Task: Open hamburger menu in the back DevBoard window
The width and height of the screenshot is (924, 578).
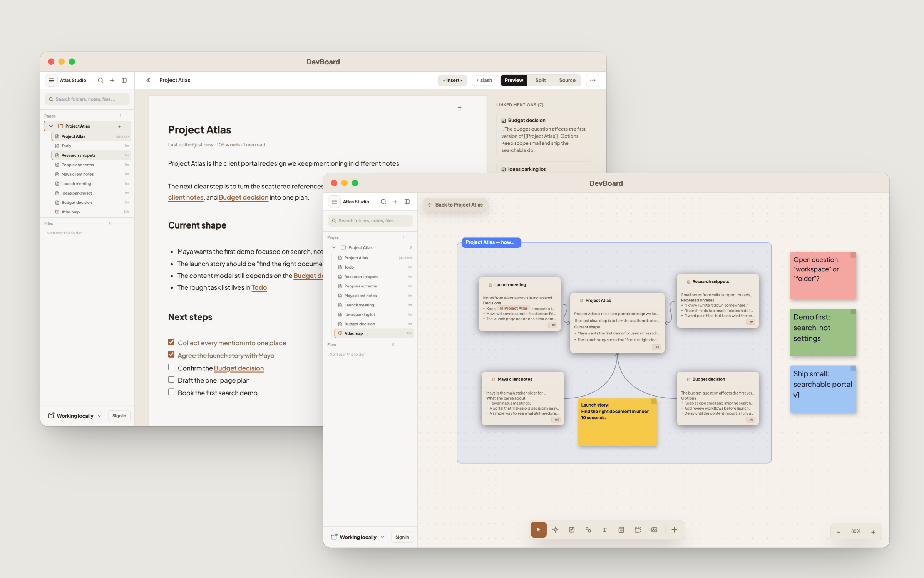Action: [x=51, y=80]
